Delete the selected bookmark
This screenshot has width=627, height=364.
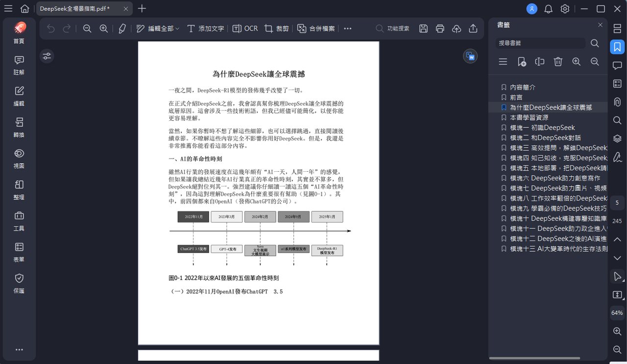pyautogui.click(x=558, y=62)
